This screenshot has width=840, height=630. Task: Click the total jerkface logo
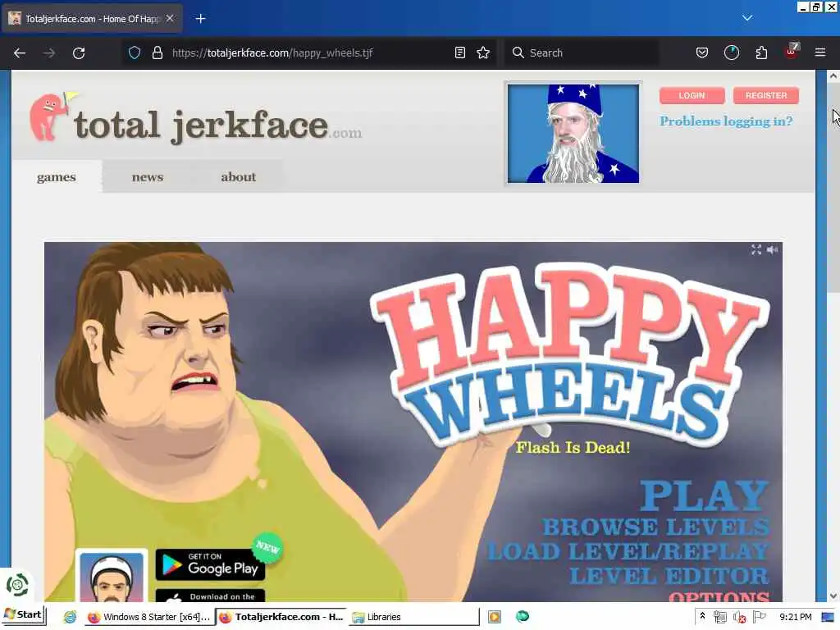195,119
